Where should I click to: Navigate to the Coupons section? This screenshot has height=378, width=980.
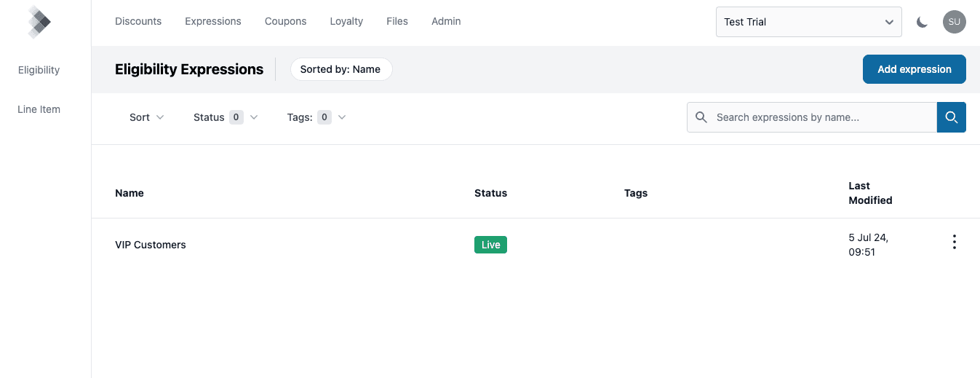coord(285,21)
